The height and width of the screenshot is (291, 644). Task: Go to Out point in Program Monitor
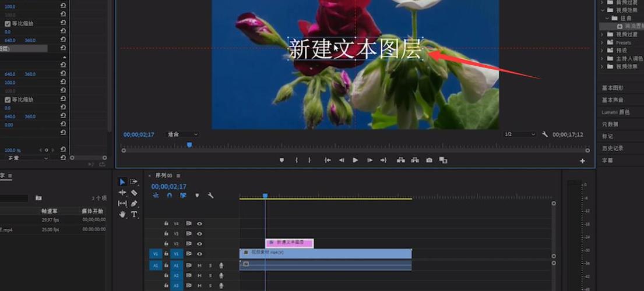pyautogui.click(x=383, y=160)
